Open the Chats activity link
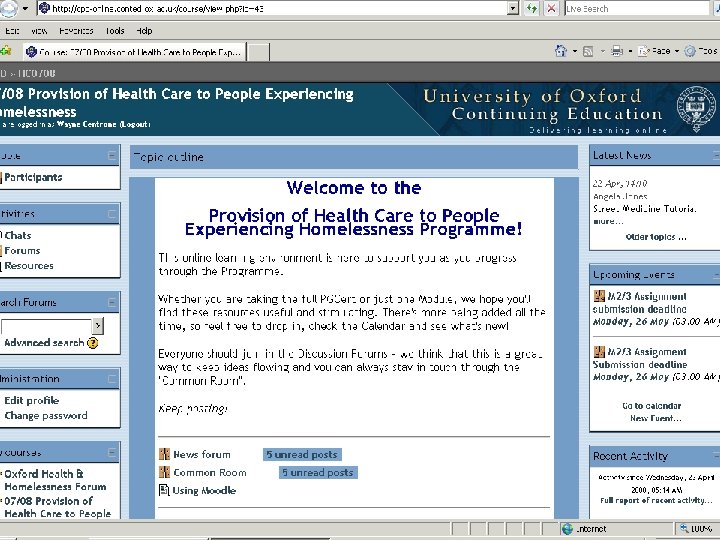Screen dimensions: 720x540 [18, 236]
